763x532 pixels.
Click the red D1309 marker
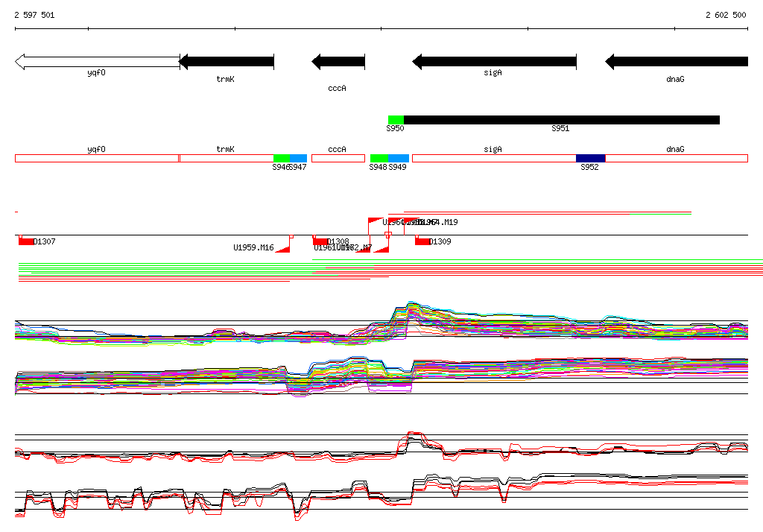pos(422,241)
